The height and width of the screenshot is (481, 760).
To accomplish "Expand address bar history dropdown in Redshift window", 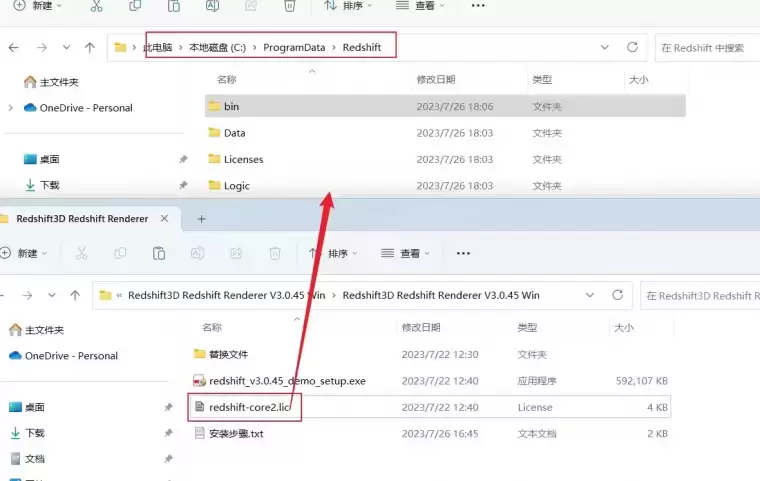I will click(x=604, y=48).
